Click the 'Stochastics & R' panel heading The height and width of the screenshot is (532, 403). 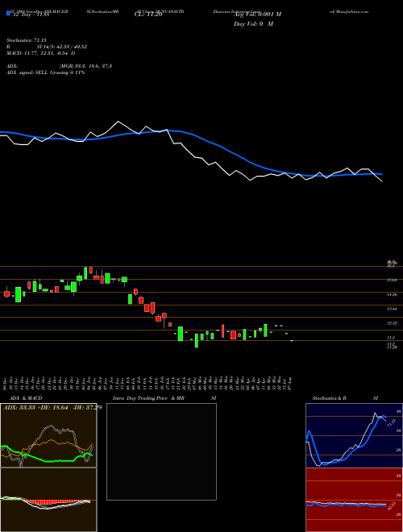pyautogui.click(x=330, y=398)
